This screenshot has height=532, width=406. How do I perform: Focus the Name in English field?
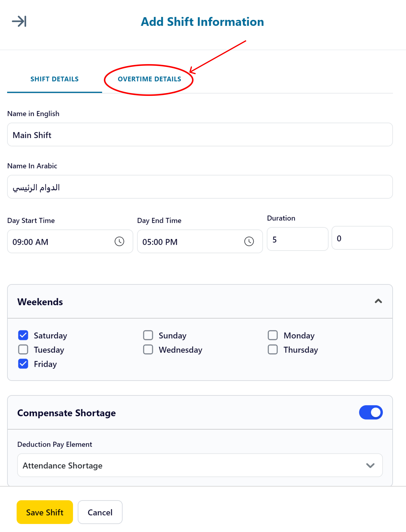coord(200,135)
